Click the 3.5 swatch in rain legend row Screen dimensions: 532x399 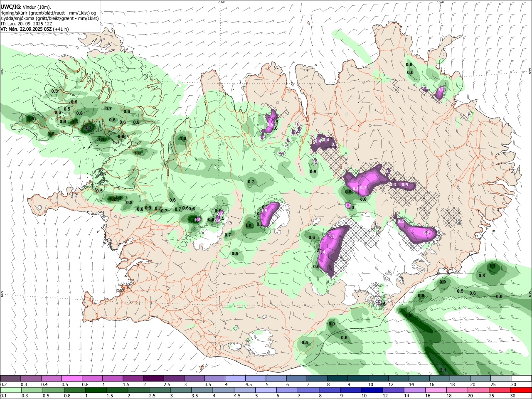[202, 390]
